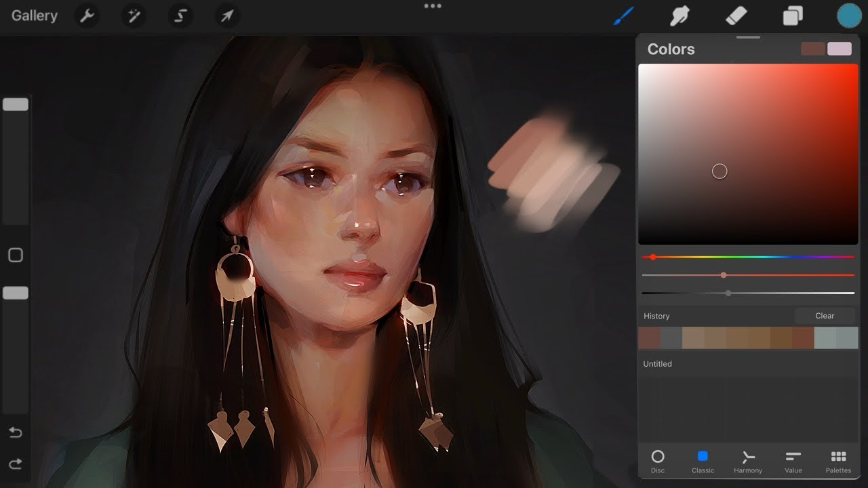Click the three-dot menu at top center
The height and width of the screenshot is (488, 868).
coord(433,6)
